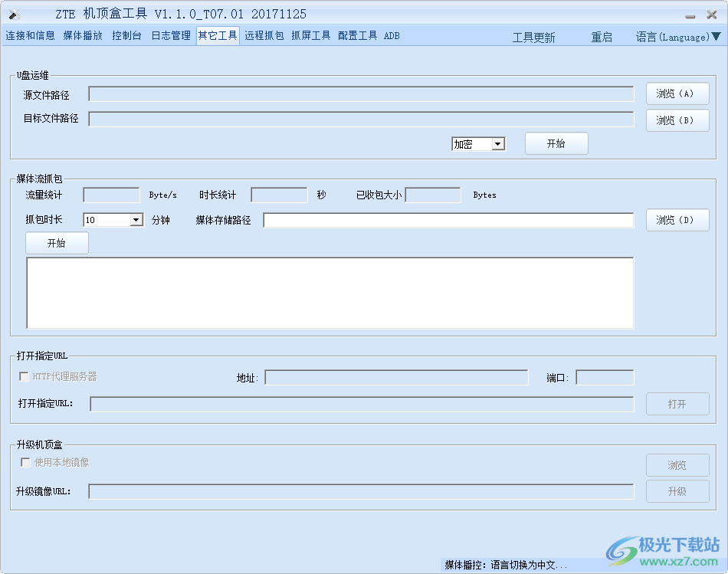Open the 控制台 tab
The width and height of the screenshot is (728, 574).
point(126,36)
